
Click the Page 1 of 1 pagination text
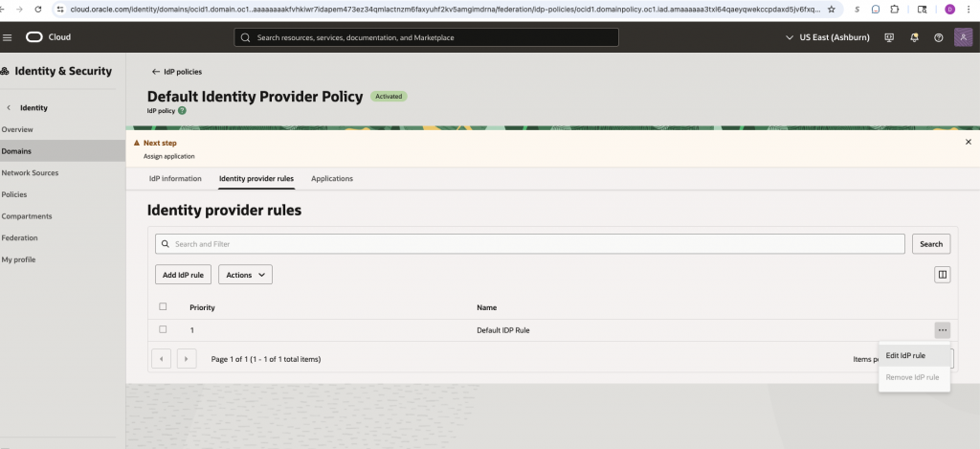click(266, 359)
